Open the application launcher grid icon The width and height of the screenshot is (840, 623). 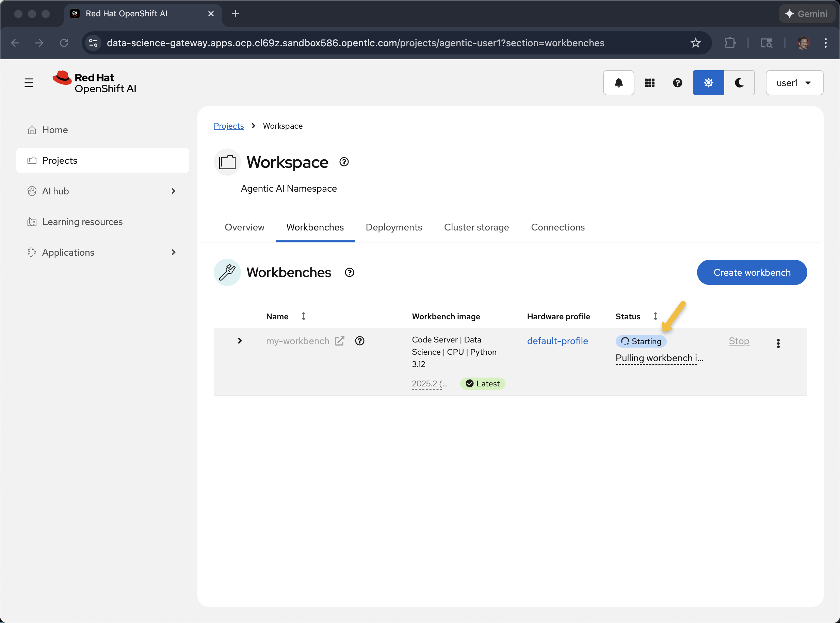tap(649, 83)
